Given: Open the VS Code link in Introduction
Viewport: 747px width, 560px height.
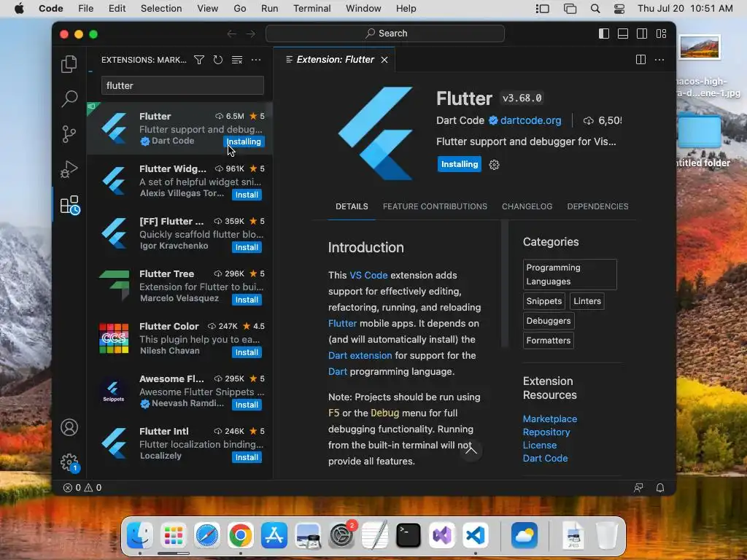Looking at the screenshot, I should click(368, 275).
